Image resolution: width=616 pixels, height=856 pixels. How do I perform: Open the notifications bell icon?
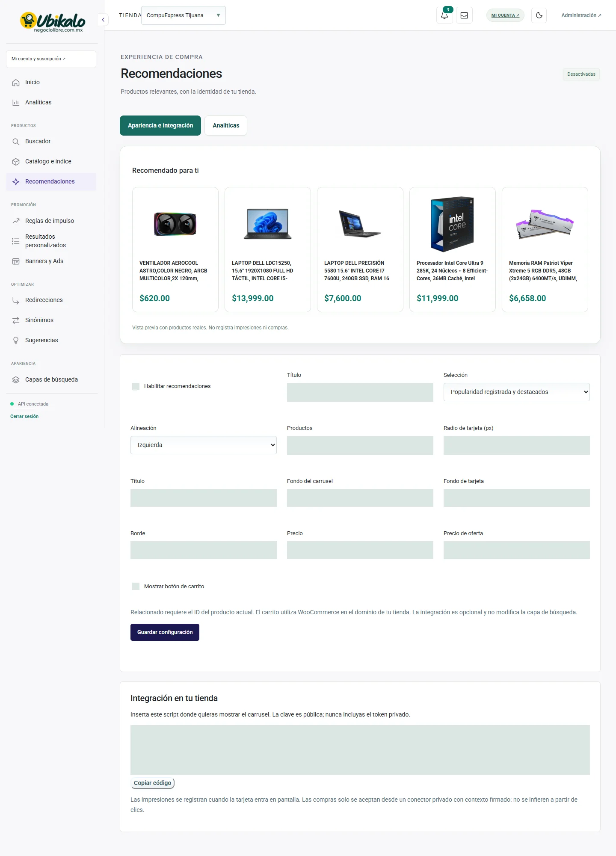point(444,15)
